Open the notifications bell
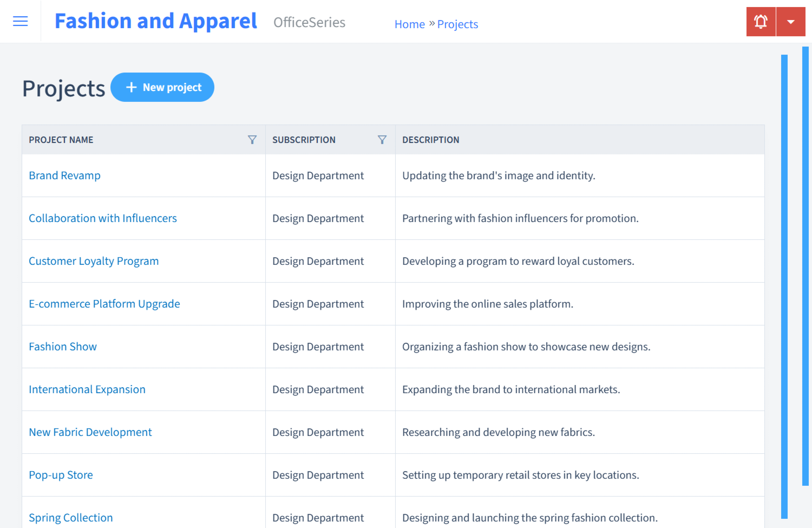 [761, 21]
